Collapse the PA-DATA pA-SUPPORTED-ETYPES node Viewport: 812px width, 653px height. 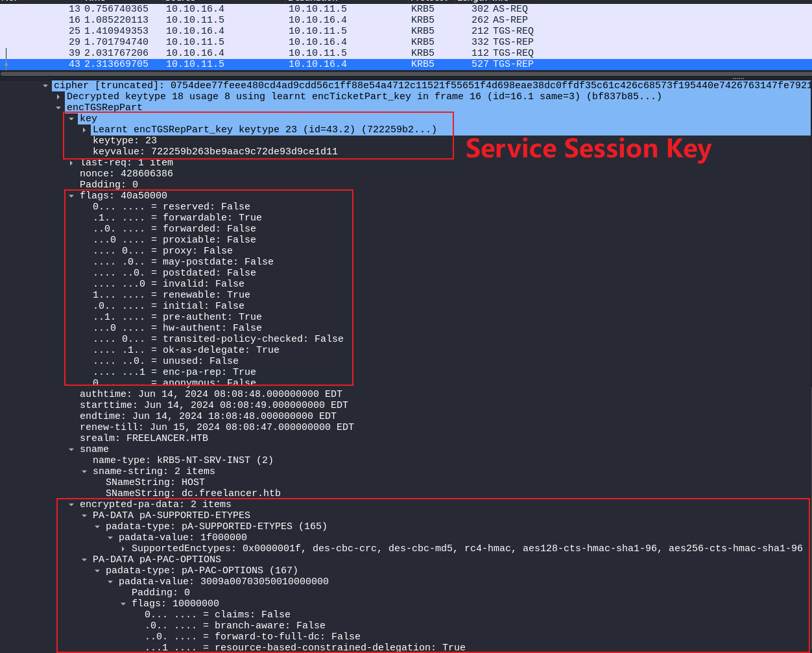(84, 516)
